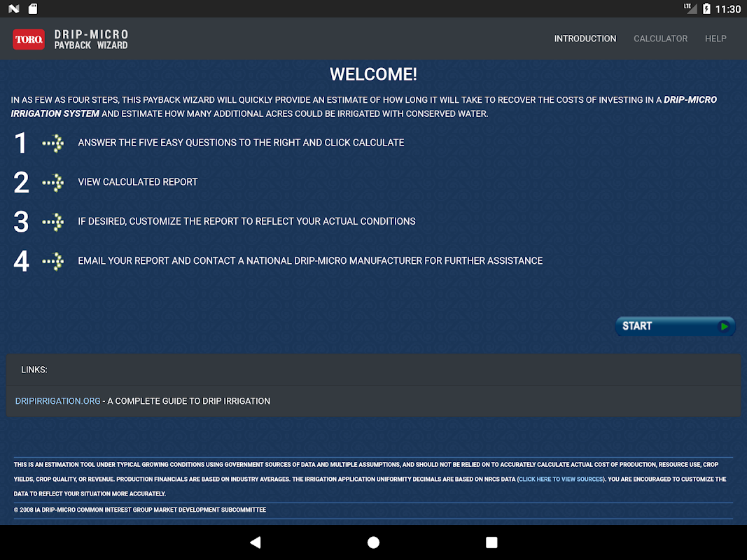This screenshot has height=560, width=747.
Task: Click step 2 dotted arrow icon
Action: 53,183
